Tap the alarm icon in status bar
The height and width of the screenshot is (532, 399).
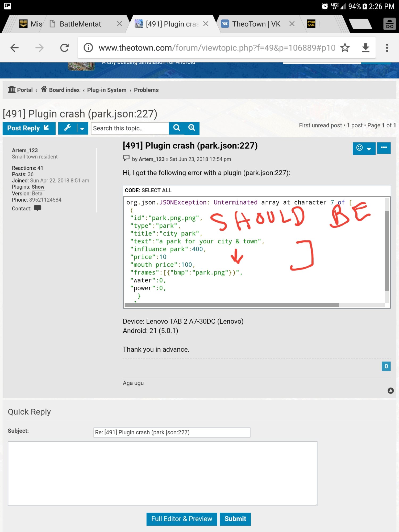point(325,6)
